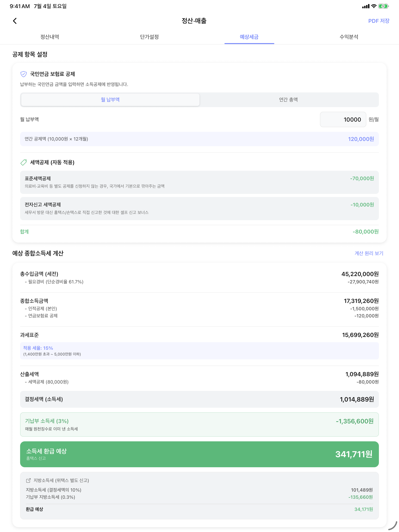Click the -1,500,000원 personal deduction value
The height and width of the screenshot is (532, 399).
point(364,309)
